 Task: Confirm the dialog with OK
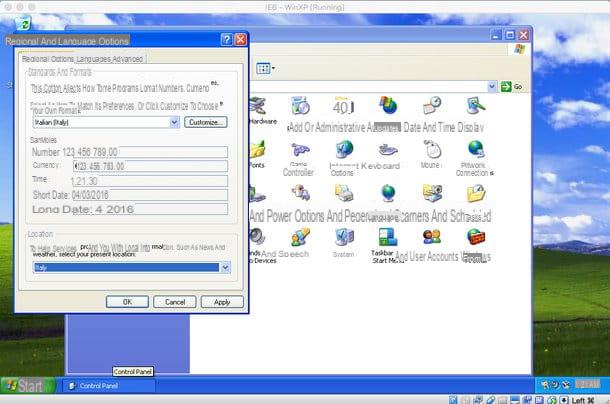pos(127,302)
